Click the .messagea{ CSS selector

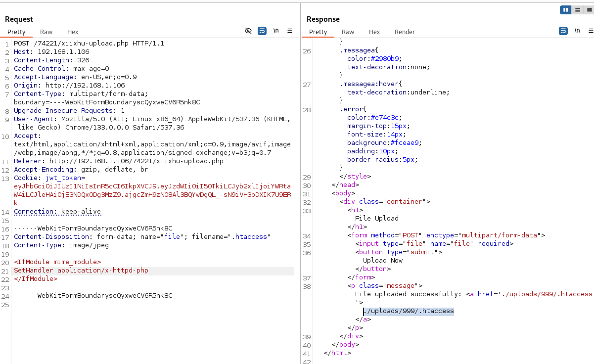[359, 50]
